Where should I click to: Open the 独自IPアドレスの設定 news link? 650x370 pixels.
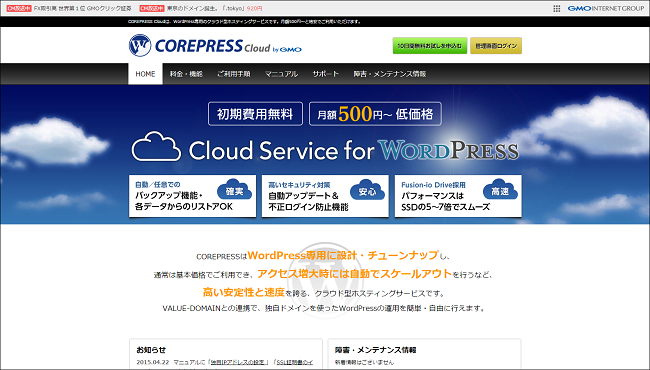239,362
